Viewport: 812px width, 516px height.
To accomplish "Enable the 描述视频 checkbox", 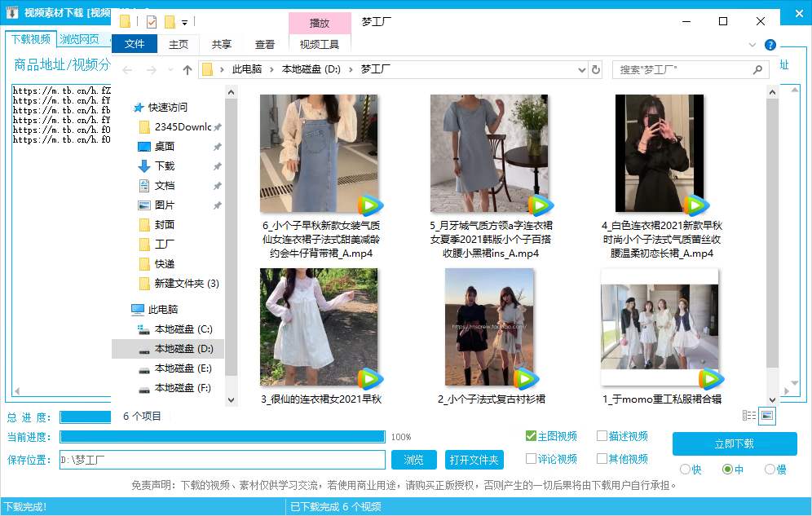I will point(602,436).
